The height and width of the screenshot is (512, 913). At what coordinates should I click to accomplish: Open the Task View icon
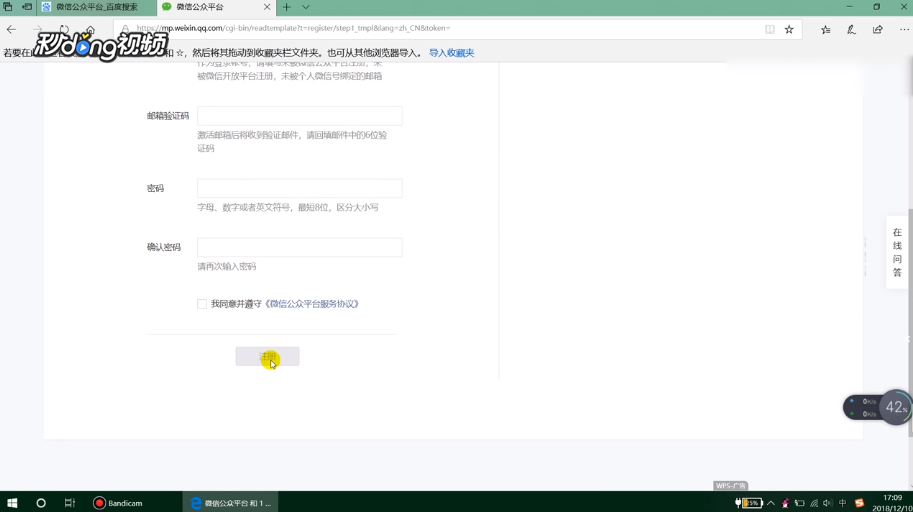point(69,503)
